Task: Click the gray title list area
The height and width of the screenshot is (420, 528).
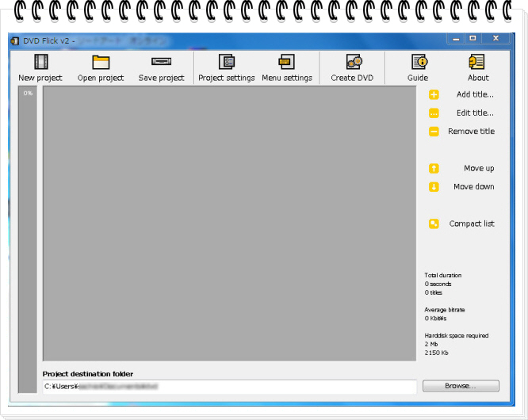Action: tap(229, 223)
